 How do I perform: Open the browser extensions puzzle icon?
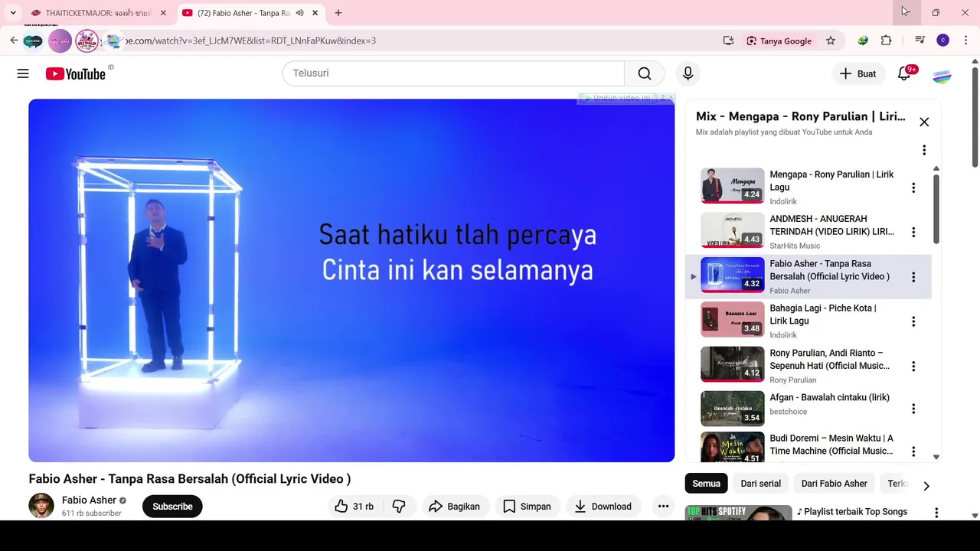886,41
